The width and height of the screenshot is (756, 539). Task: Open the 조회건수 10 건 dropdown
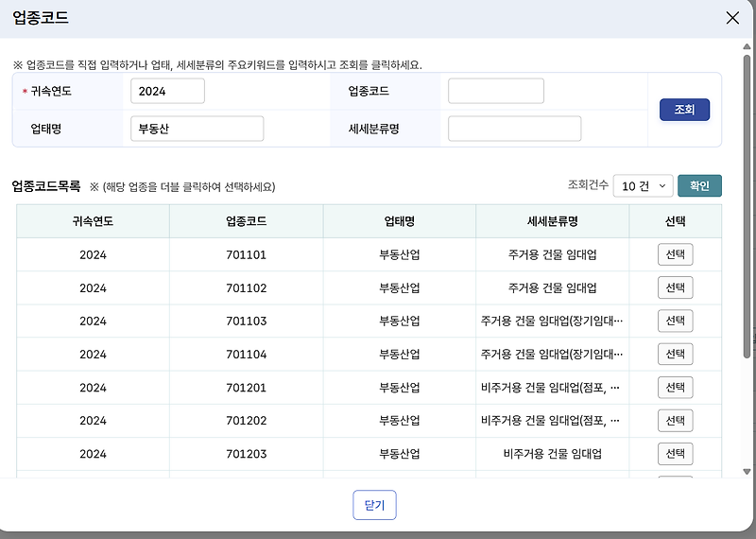(643, 185)
